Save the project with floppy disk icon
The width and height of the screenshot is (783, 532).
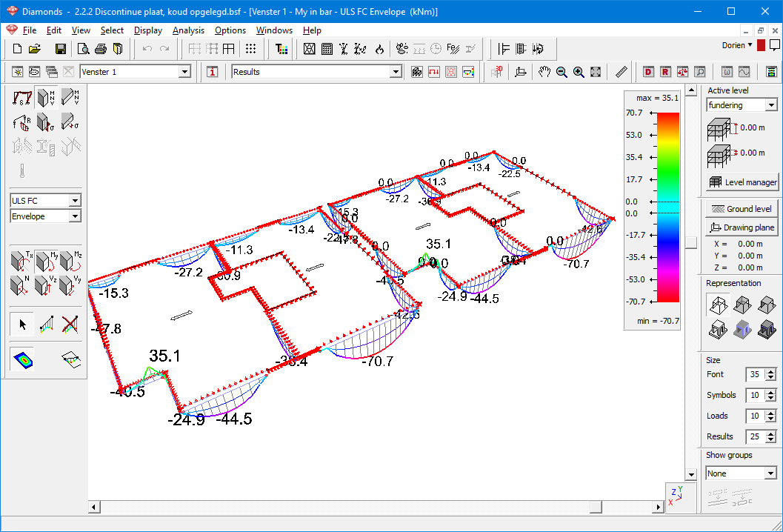point(61,48)
